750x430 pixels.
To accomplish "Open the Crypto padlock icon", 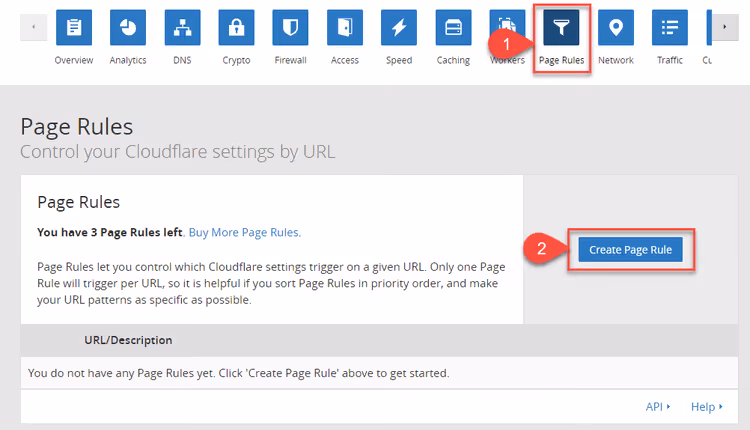I will (236, 28).
